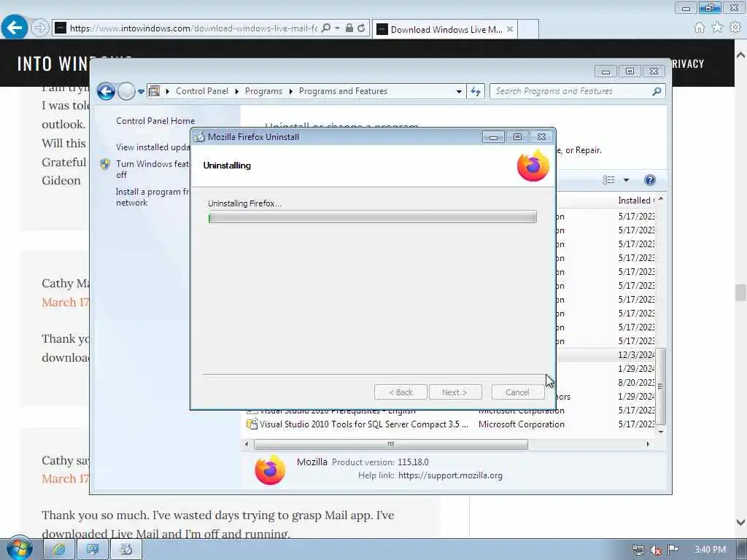This screenshot has width=747, height=560.
Task: Open Install a program from the network
Action: click(x=152, y=197)
